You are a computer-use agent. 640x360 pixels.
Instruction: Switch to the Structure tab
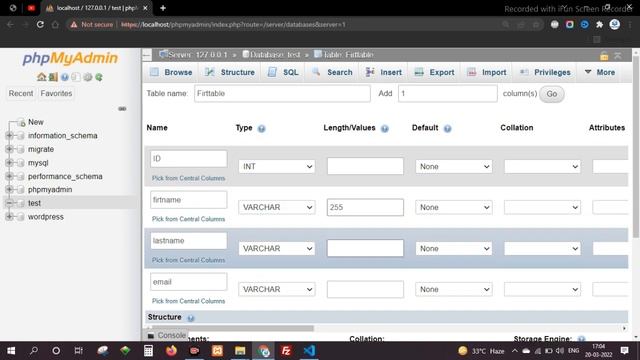pyautogui.click(x=230, y=72)
